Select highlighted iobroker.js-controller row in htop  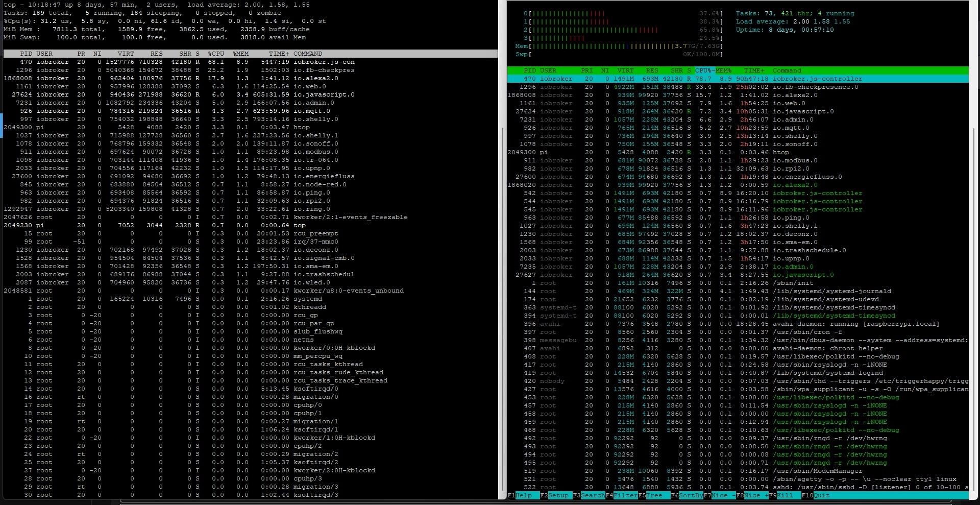click(x=738, y=79)
